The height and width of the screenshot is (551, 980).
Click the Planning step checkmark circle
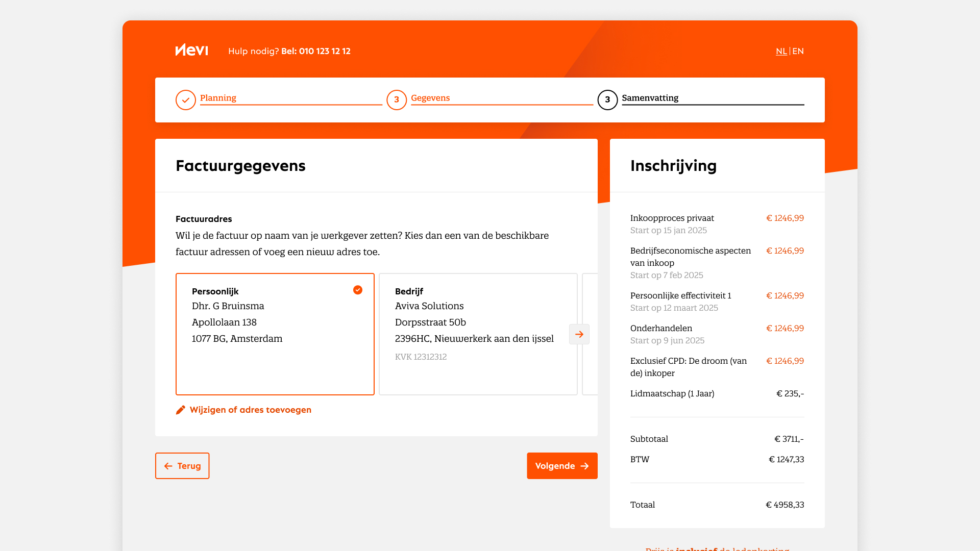click(186, 100)
